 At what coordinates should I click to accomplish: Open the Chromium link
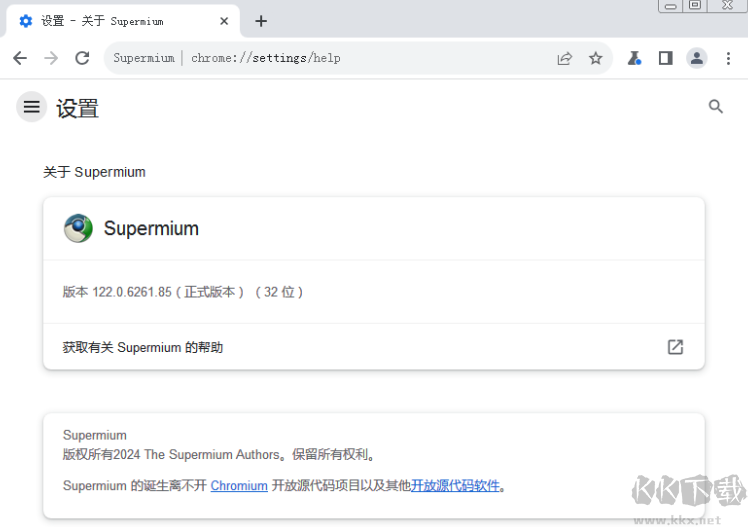pyautogui.click(x=239, y=486)
